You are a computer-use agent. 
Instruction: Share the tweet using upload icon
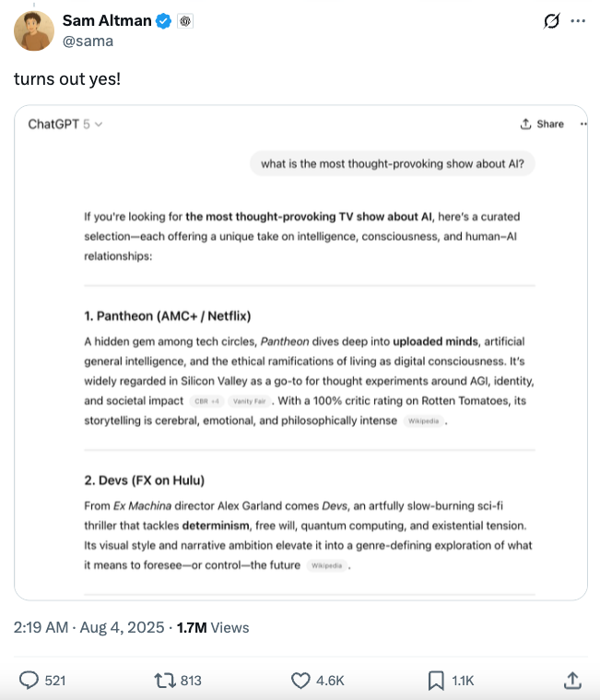pos(572,681)
